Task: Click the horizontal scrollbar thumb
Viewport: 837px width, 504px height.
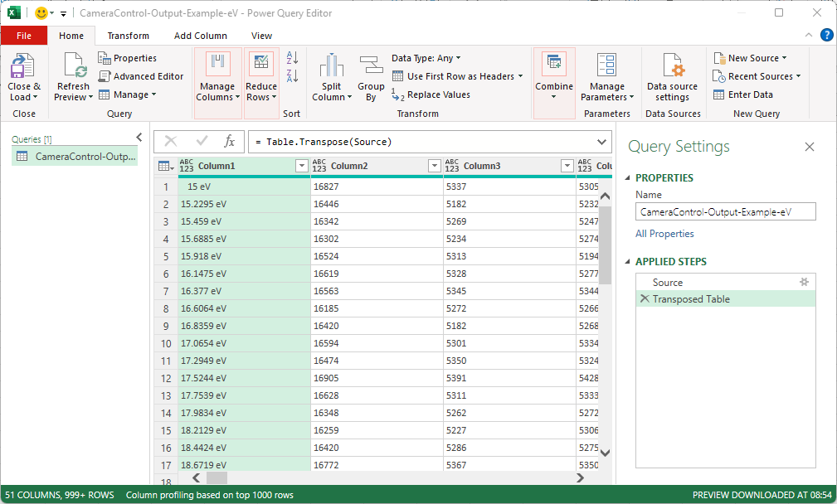Action: [x=217, y=477]
